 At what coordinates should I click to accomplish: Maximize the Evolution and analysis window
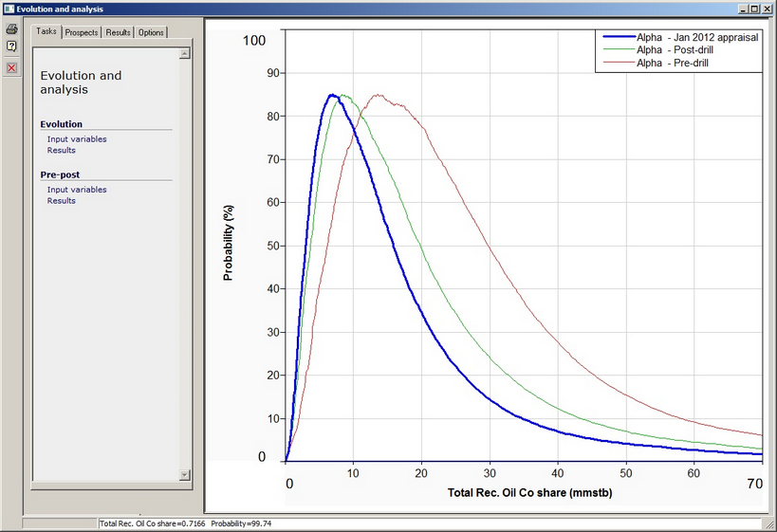[755, 9]
